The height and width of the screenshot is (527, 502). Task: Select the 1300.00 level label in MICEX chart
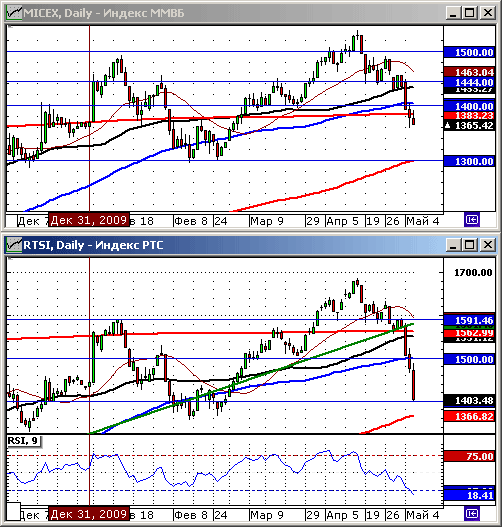pyautogui.click(x=469, y=161)
